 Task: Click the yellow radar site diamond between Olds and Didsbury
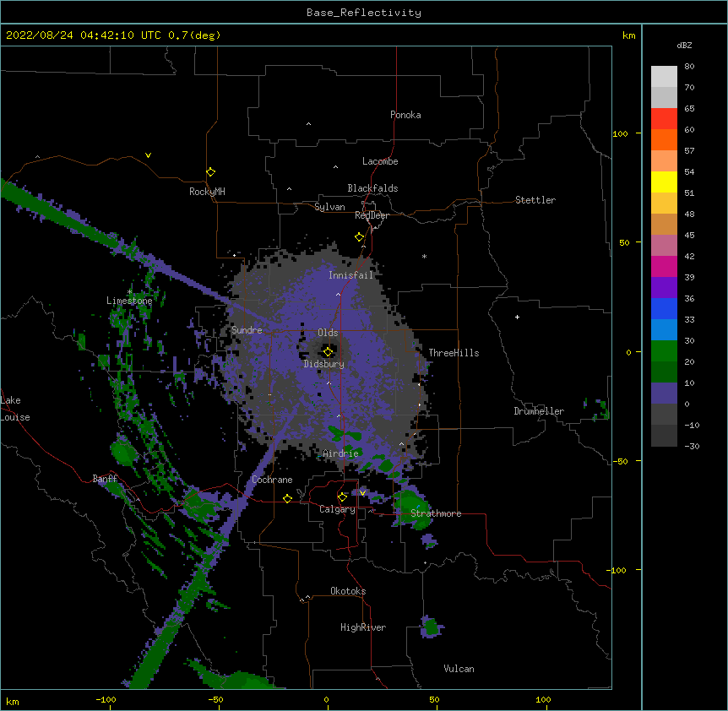[x=328, y=352]
